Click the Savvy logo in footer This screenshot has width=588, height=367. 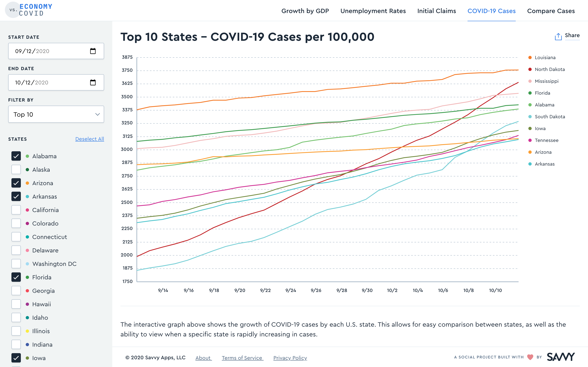561,357
